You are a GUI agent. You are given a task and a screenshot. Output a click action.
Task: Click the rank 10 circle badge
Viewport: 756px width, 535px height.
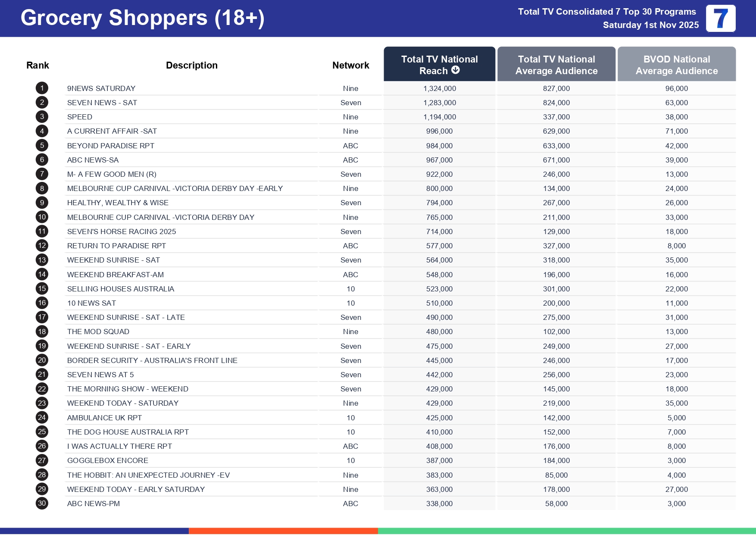tap(42, 217)
